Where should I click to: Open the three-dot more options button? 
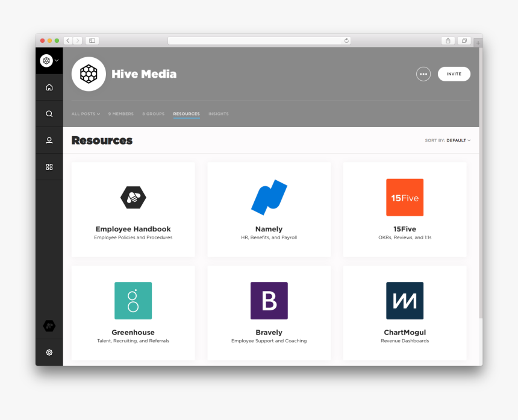click(x=423, y=74)
